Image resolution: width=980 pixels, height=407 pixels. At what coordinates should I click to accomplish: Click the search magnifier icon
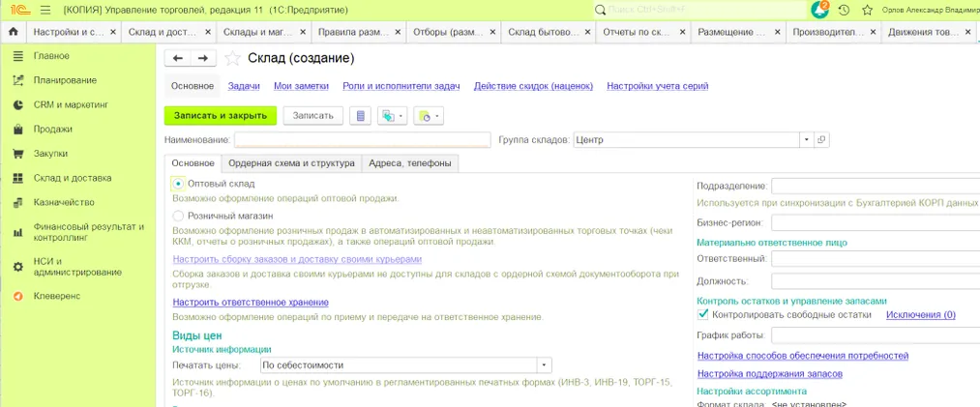(600, 10)
